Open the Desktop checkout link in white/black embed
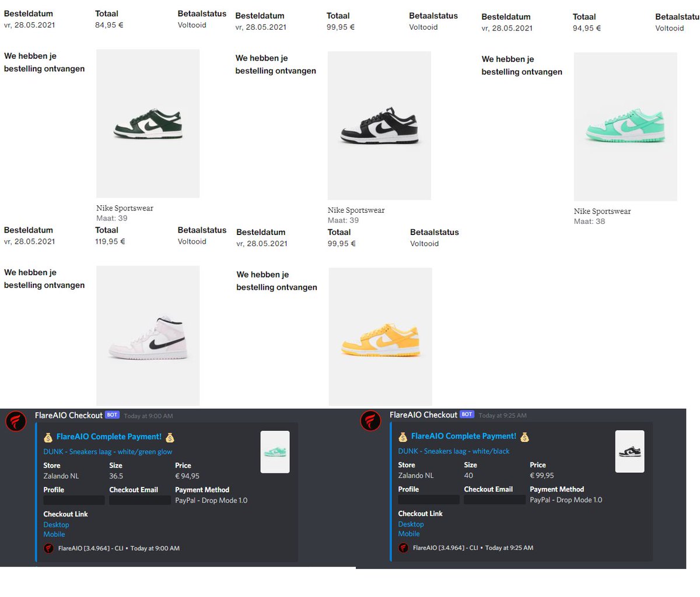Screen dimensions: 700x597 [x=411, y=524]
